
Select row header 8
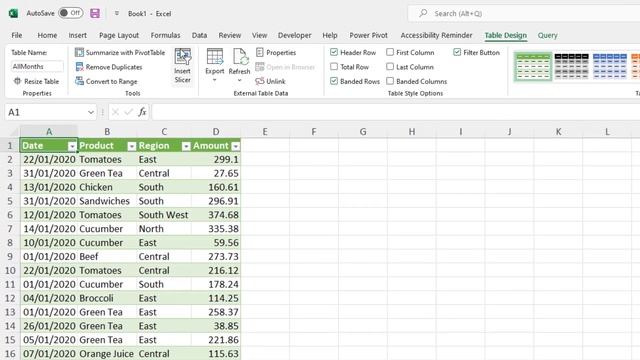point(10,243)
